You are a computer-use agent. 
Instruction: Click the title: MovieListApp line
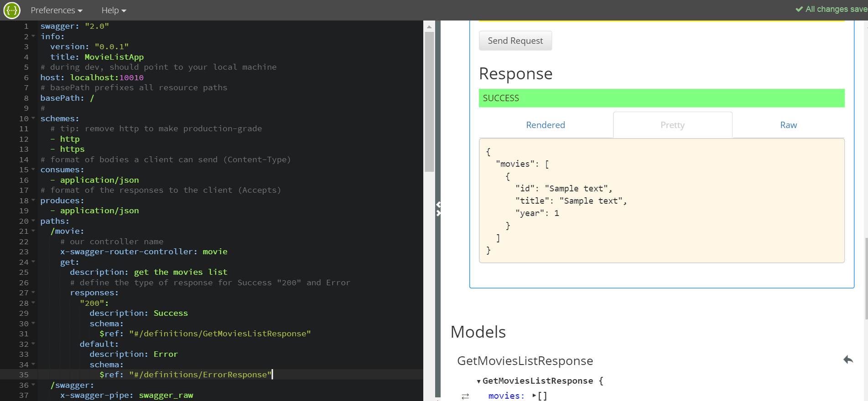(97, 57)
